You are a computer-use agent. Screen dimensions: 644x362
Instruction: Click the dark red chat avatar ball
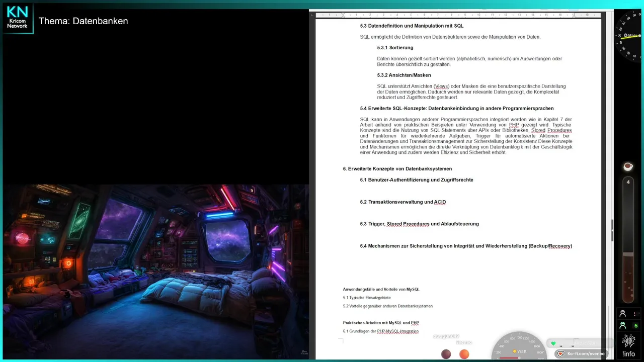point(446,354)
